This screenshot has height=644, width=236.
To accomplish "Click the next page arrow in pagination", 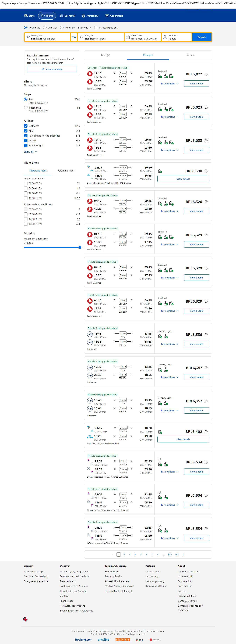I will click(184, 554).
